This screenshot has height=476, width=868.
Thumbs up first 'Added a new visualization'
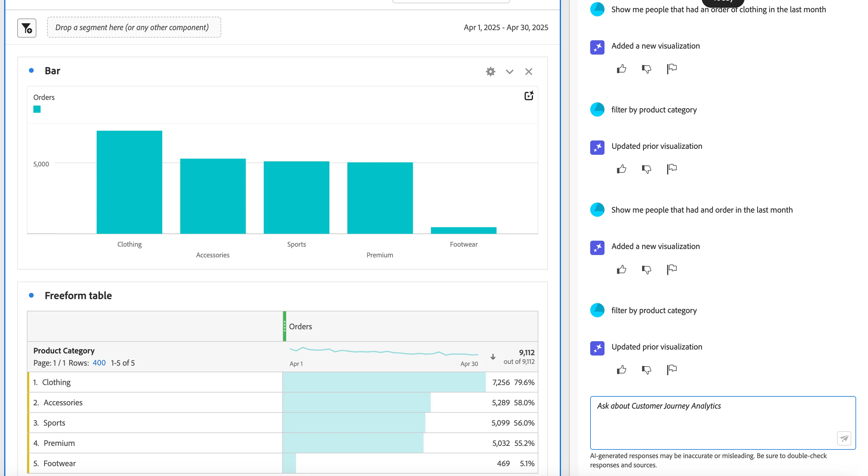pos(621,69)
